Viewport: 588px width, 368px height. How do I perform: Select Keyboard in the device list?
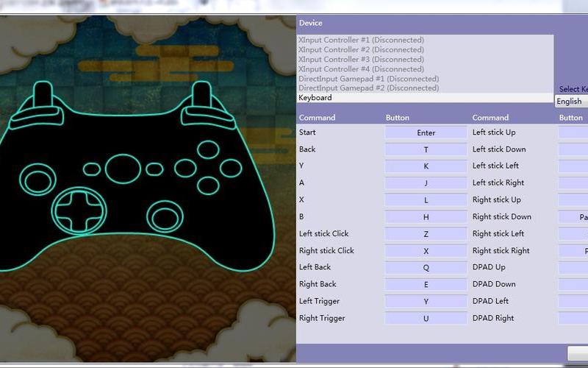pyautogui.click(x=425, y=98)
